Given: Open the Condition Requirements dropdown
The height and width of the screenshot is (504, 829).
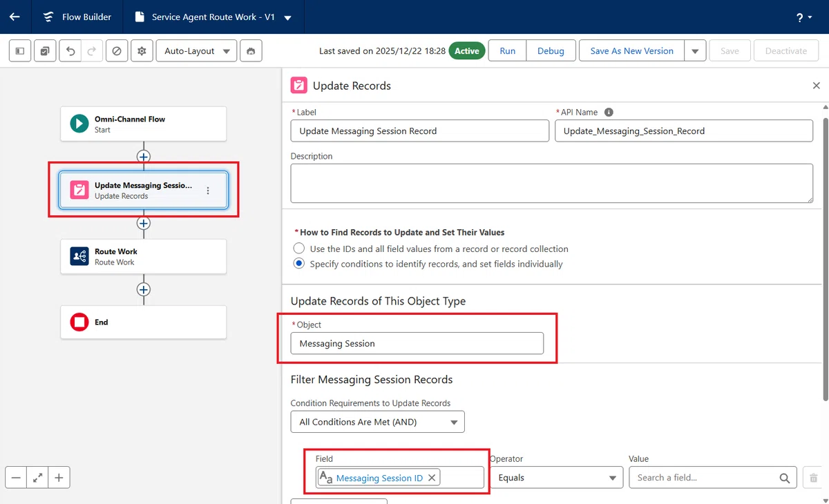Looking at the screenshot, I should click(377, 422).
